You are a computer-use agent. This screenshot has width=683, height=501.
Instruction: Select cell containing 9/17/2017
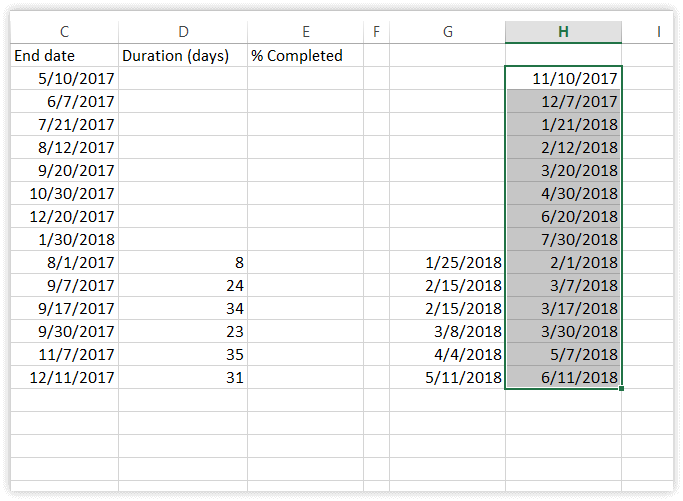click(x=64, y=308)
